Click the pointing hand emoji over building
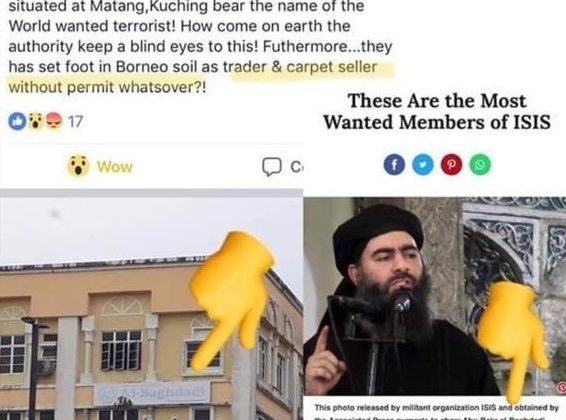 click(x=231, y=301)
